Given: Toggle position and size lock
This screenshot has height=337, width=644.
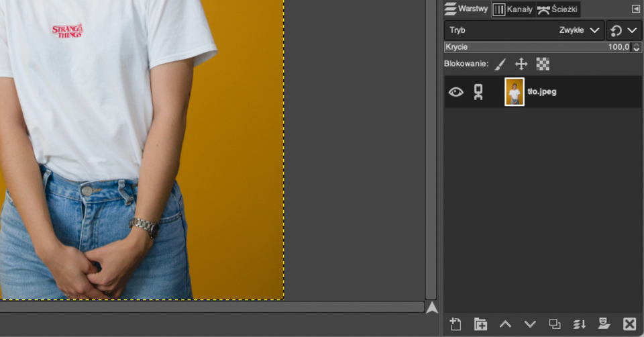Looking at the screenshot, I should 521,64.
